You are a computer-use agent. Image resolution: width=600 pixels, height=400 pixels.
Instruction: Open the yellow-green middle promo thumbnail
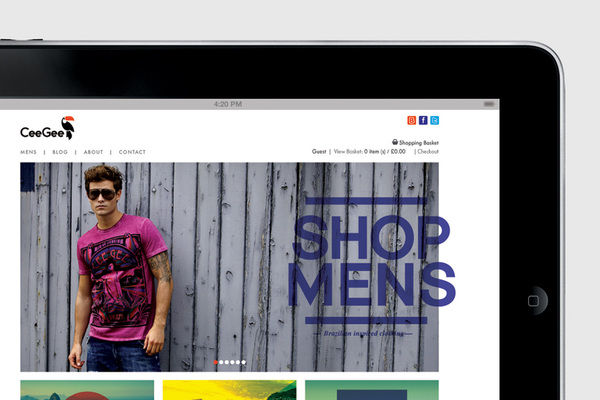point(229,390)
